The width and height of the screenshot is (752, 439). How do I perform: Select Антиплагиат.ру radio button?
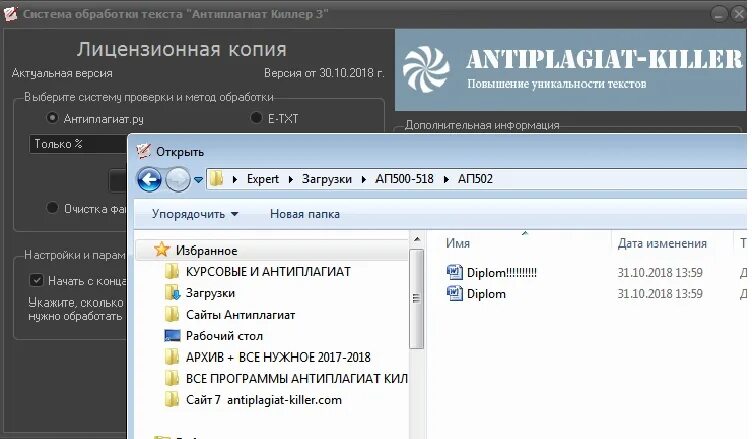pyautogui.click(x=52, y=118)
